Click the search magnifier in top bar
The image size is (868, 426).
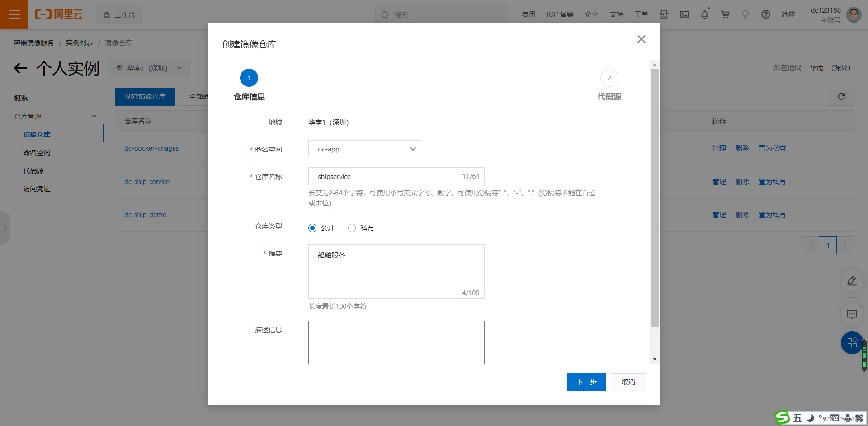384,15
